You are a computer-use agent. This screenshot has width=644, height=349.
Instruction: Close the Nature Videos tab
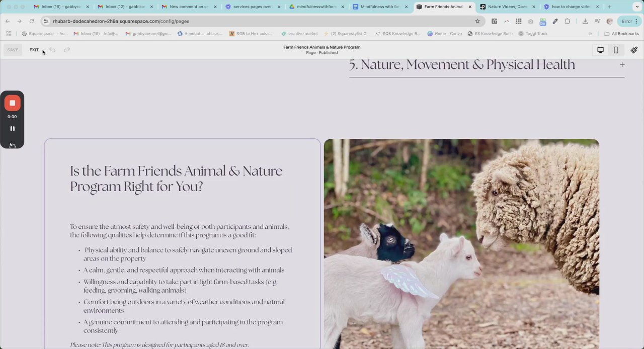click(x=534, y=7)
